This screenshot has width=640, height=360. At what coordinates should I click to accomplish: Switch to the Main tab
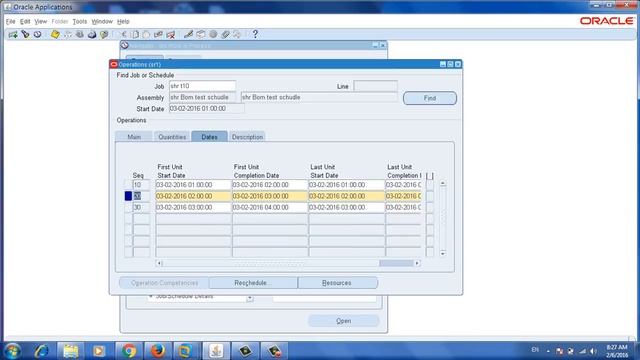(134, 137)
